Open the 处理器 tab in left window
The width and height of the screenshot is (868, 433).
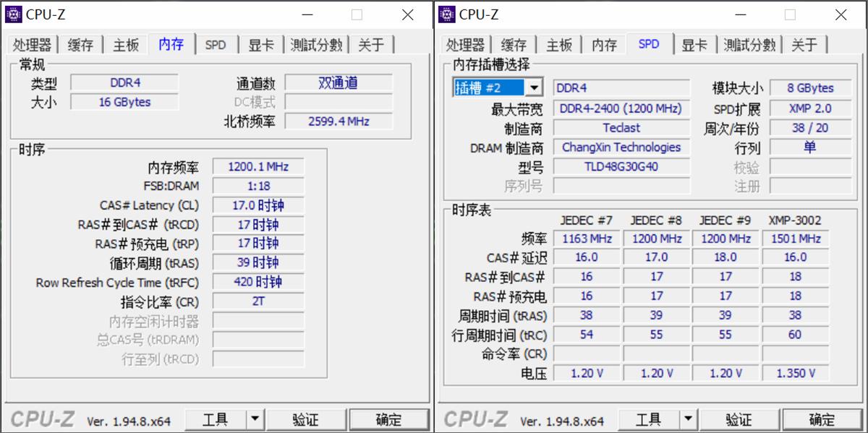click(32, 45)
